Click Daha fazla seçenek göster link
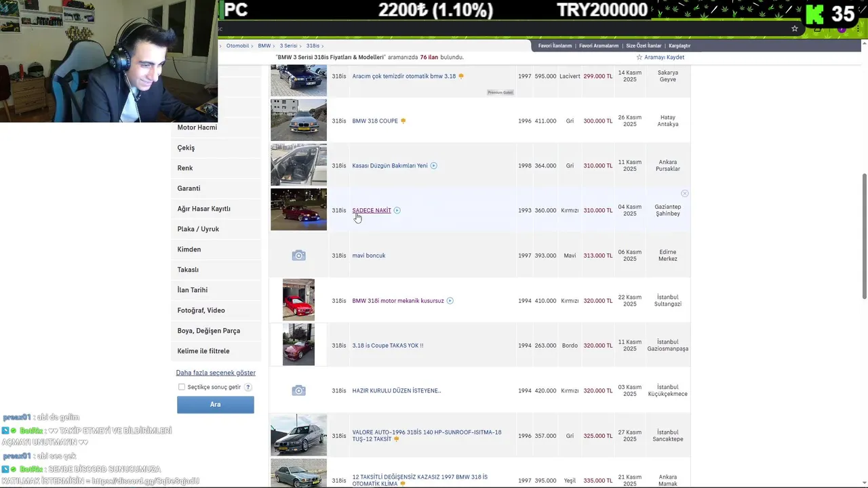Viewport: 868px width, 488px height. tap(216, 373)
